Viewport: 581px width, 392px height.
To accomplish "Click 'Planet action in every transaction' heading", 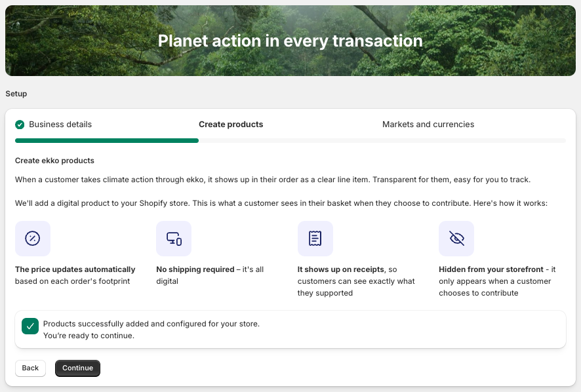I will 290,41.
